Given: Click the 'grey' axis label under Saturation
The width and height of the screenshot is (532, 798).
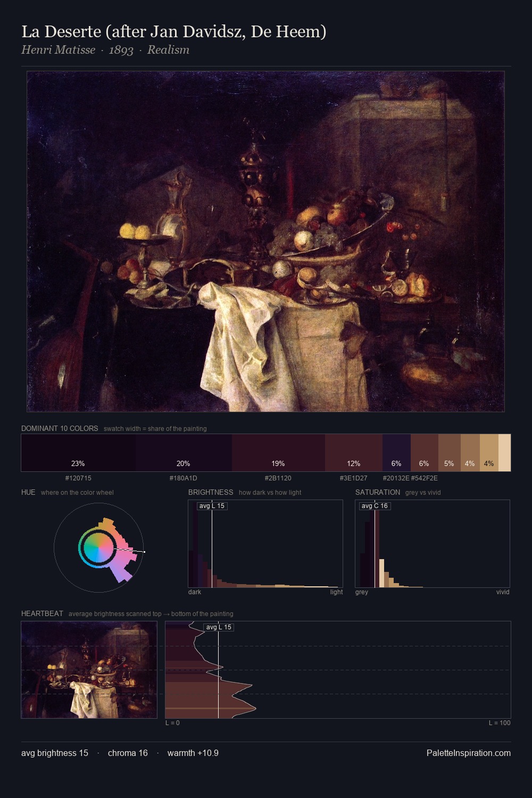Looking at the screenshot, I should click(362, 592).
